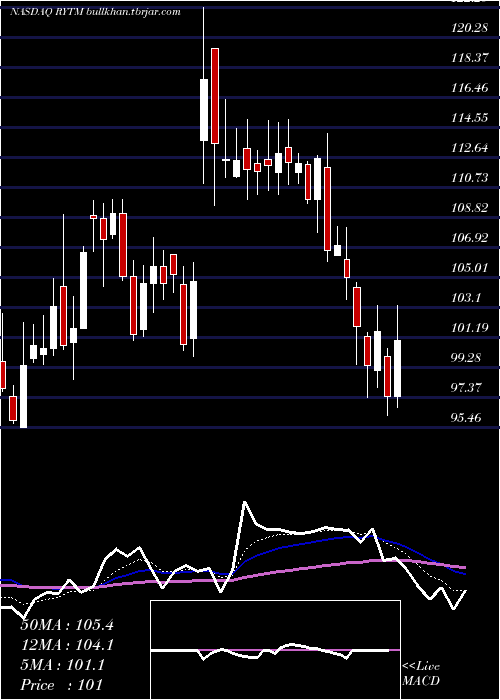Click the Live MACD label
500x700 pixels.
point(421,673)
